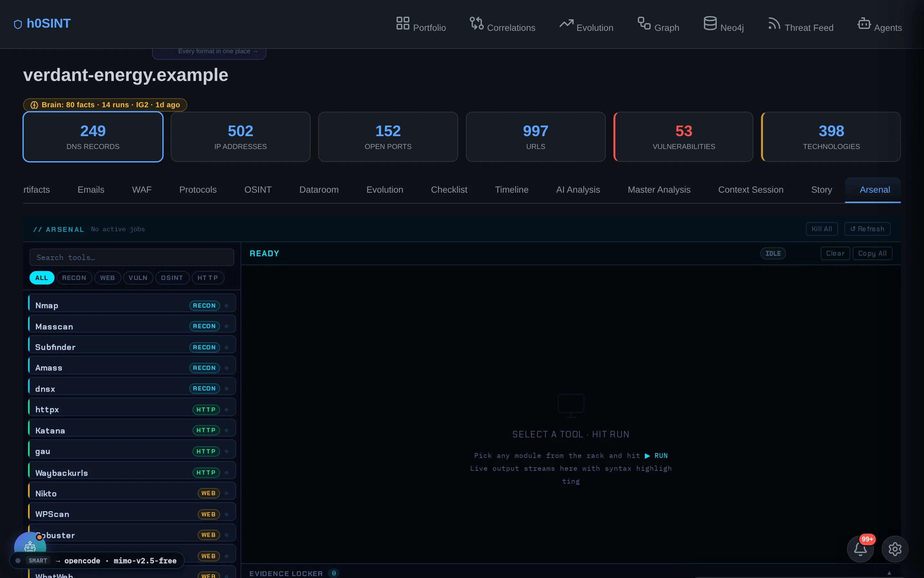Click the IDLE status badge
The image size is (924, 578).
point(773,253)
